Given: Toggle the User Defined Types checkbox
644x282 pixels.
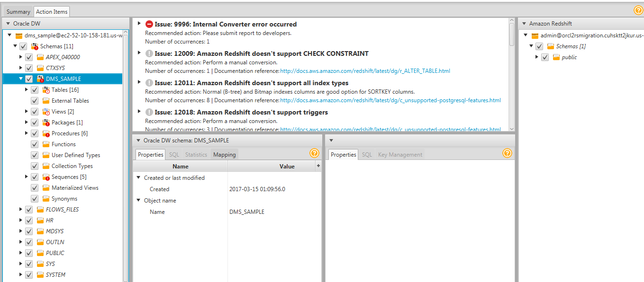Looking at the screenshot, I should [35, 155].
